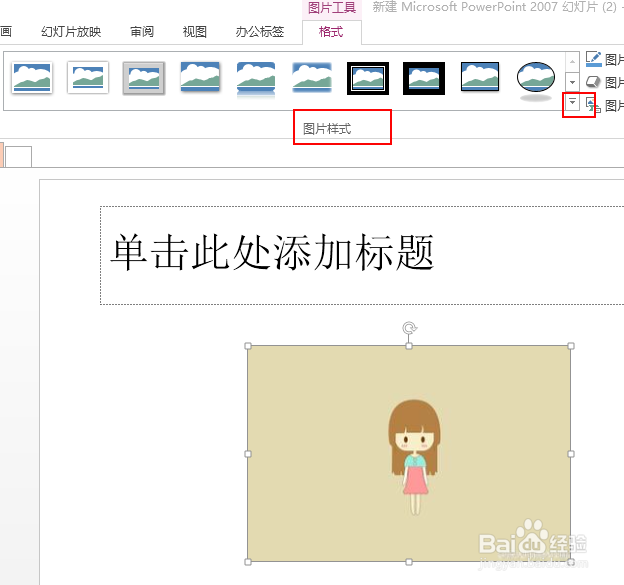
Task: Click the picture's top-right resize handle
Action: click(x=571, y=346)
